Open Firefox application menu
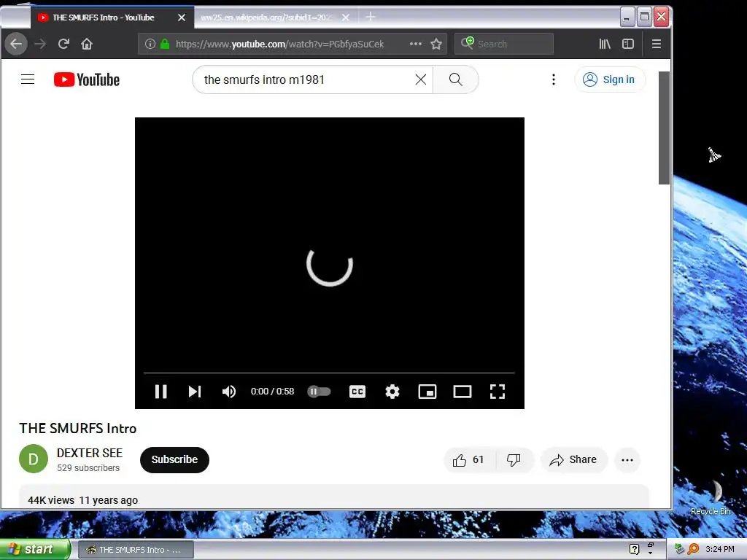Viewport: 747px width, 560px height. (x=657, y=44)
